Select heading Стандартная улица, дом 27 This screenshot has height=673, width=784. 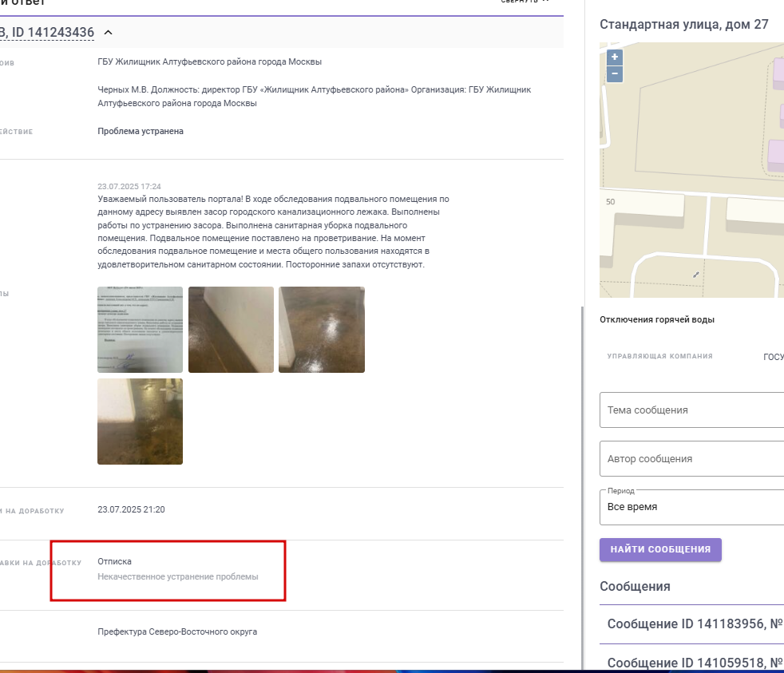[x=684, y=25]
